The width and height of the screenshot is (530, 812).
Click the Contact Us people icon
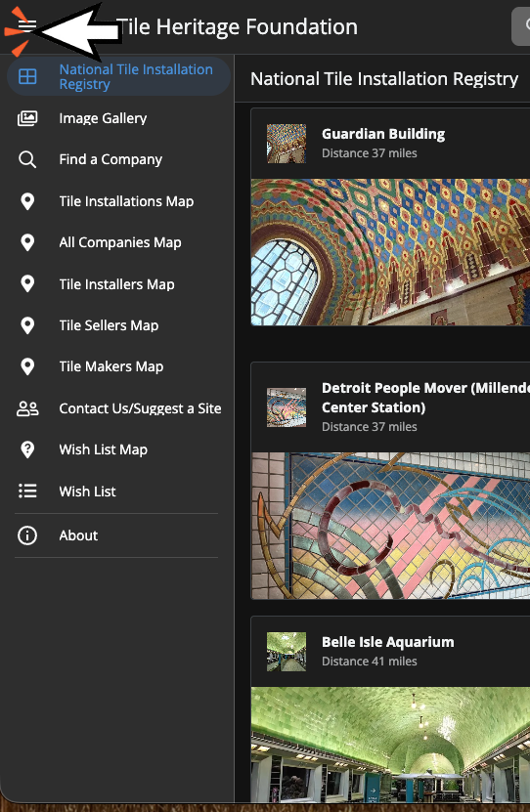coord(27,408)
